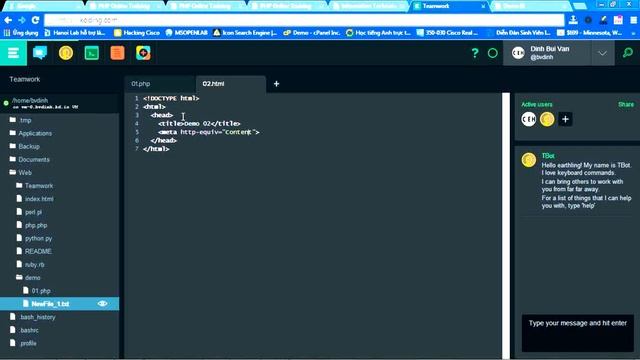
Task: Click the Active users label
Action: click(536, 104)
